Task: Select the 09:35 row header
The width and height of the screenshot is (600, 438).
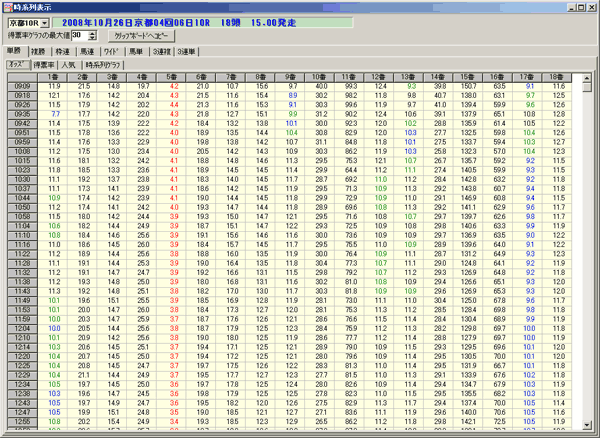Action: (23, 114)
